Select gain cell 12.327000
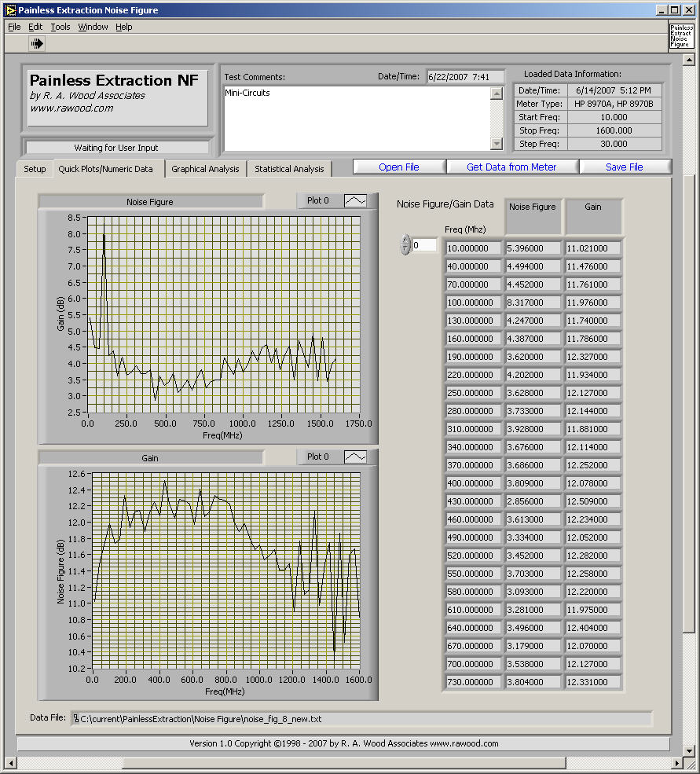Image resolution: width=700 pixels, height=774 pixels. 593,357
